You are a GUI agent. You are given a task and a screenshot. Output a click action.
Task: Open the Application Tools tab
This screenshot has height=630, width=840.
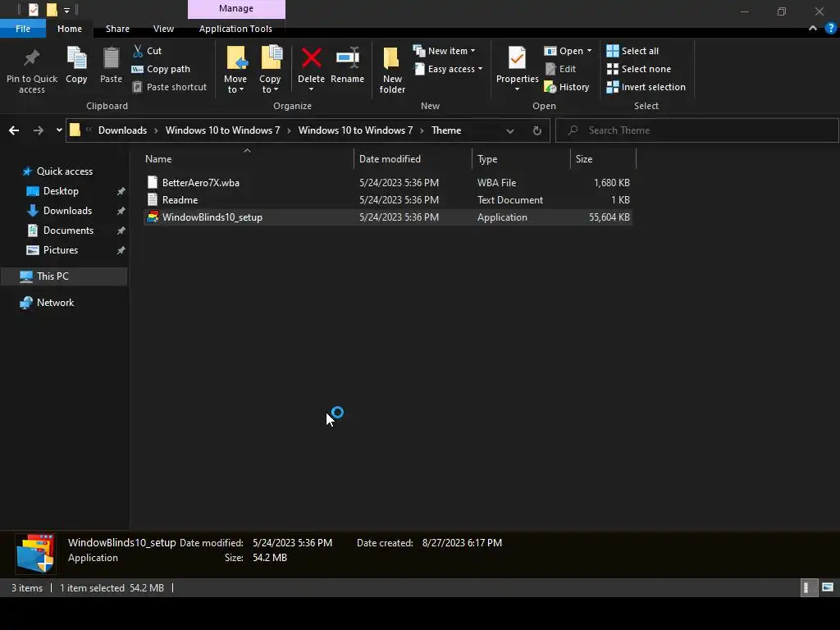click(x=235, y=29)
